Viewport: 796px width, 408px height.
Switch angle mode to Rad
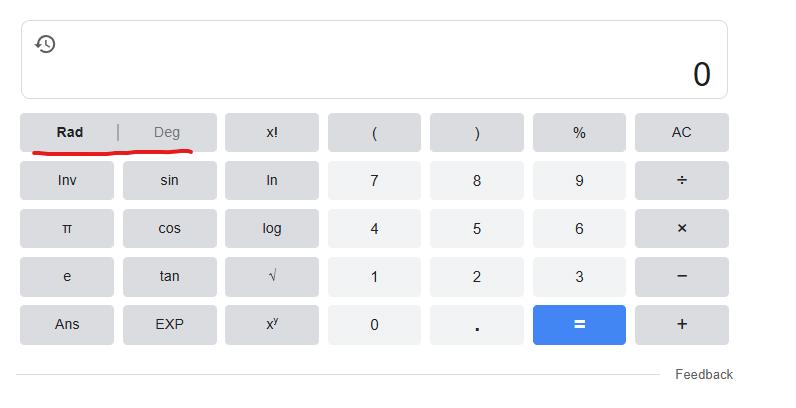pyautogui.click(x=70, y=132)
